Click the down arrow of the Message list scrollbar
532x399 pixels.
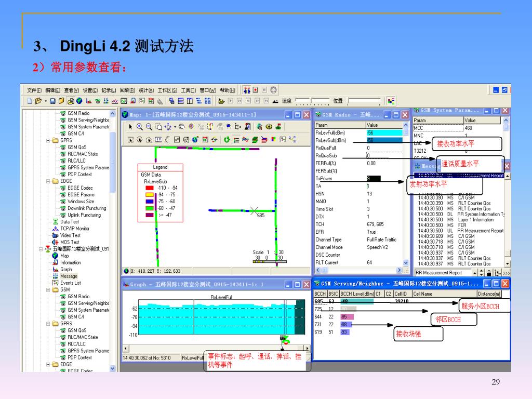click(x=508, y=263)
